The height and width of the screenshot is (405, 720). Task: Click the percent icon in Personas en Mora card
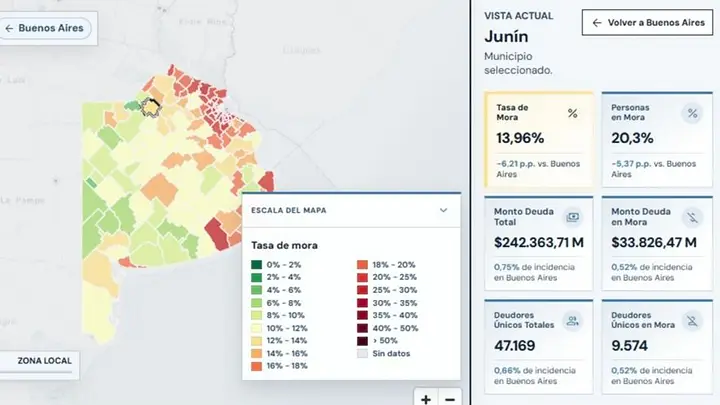click(692, 113)
